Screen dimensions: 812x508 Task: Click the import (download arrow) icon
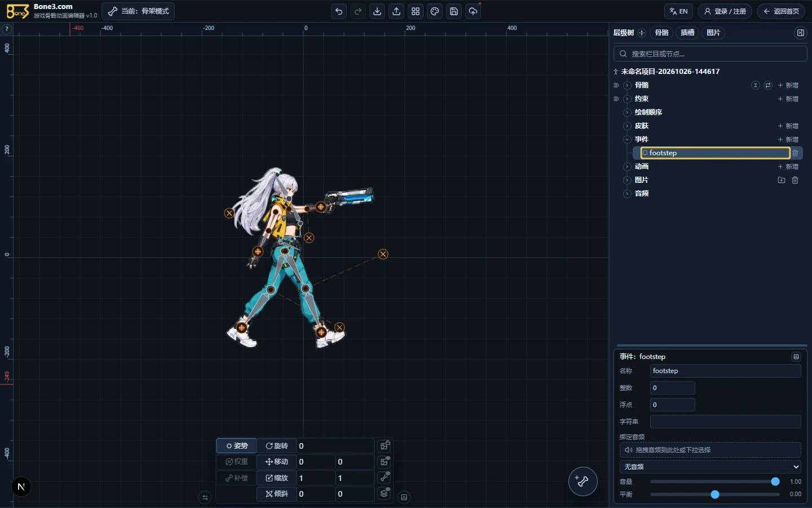point(377,11)
